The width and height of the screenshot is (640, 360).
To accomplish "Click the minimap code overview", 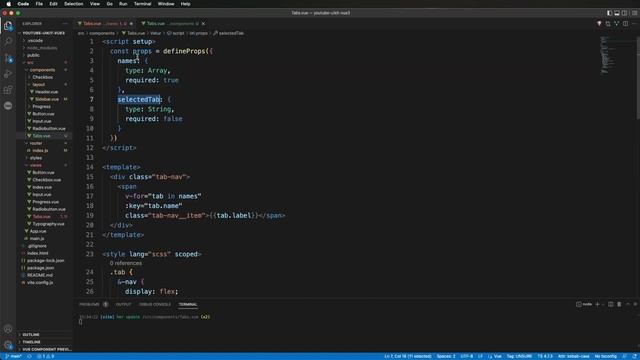I will (606, 55).
